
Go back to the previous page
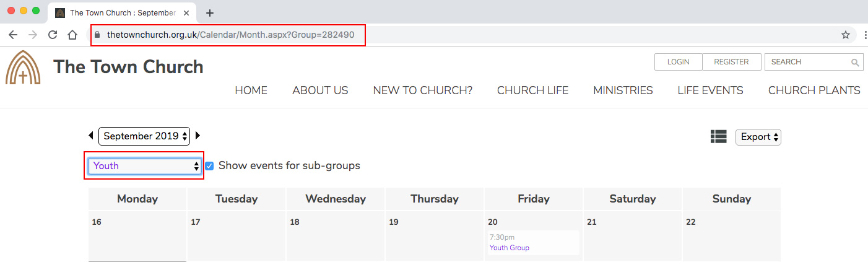13,35
